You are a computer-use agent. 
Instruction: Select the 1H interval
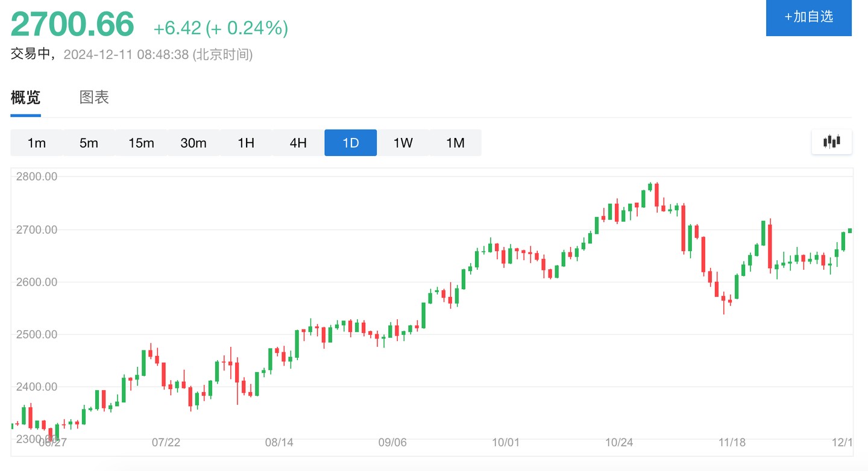(x=246, y=143)
